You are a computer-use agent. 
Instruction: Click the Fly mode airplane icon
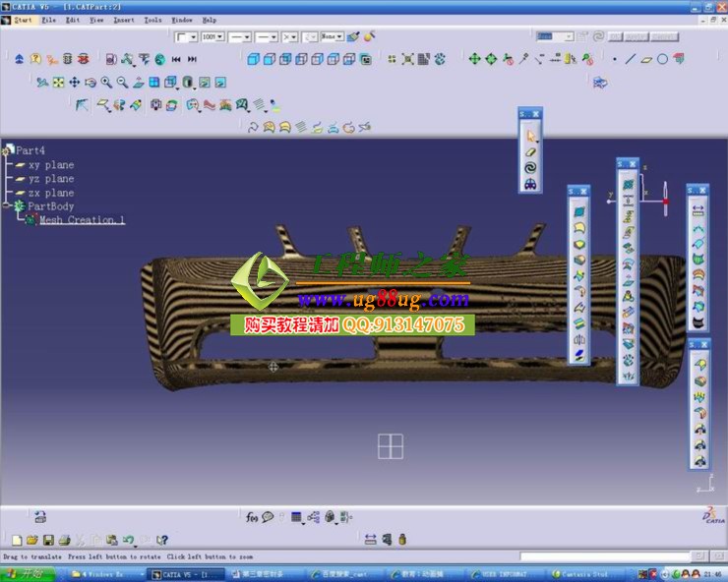click(42, 83)
